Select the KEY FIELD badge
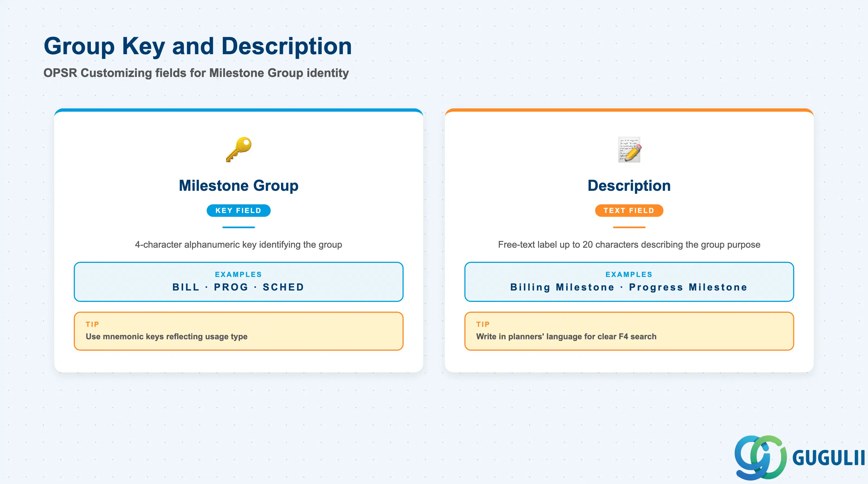The width and height of the screenshot is (868, 484). [239, 210]
